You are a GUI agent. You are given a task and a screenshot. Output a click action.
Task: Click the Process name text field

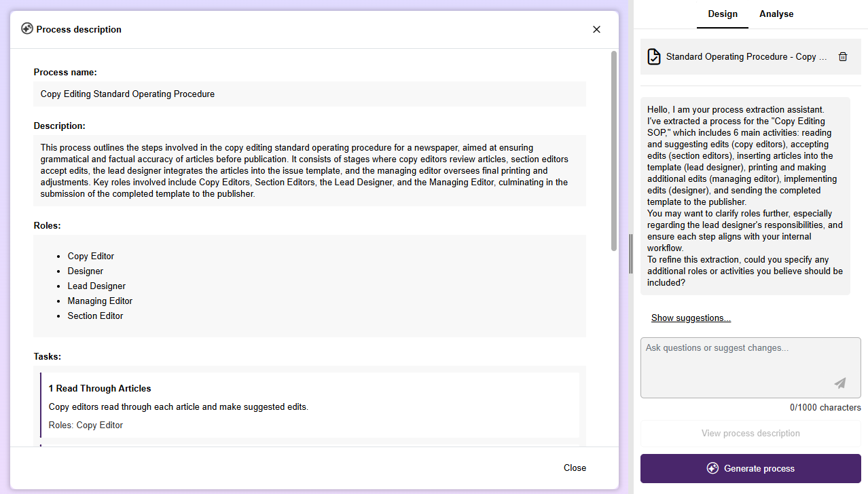tap(309, 94)
